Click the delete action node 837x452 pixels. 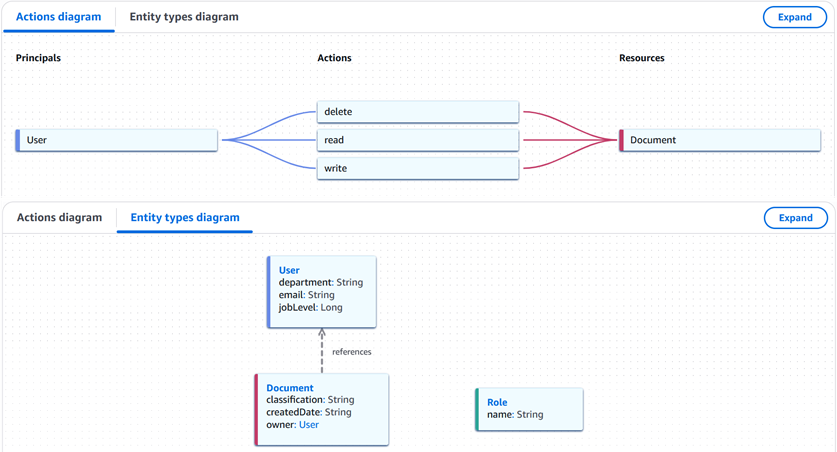point(418,112)
